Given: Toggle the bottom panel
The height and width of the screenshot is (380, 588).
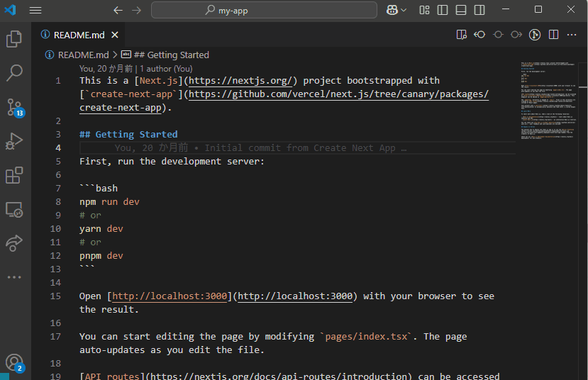Looking at the screenshot, I should point(461,10).
